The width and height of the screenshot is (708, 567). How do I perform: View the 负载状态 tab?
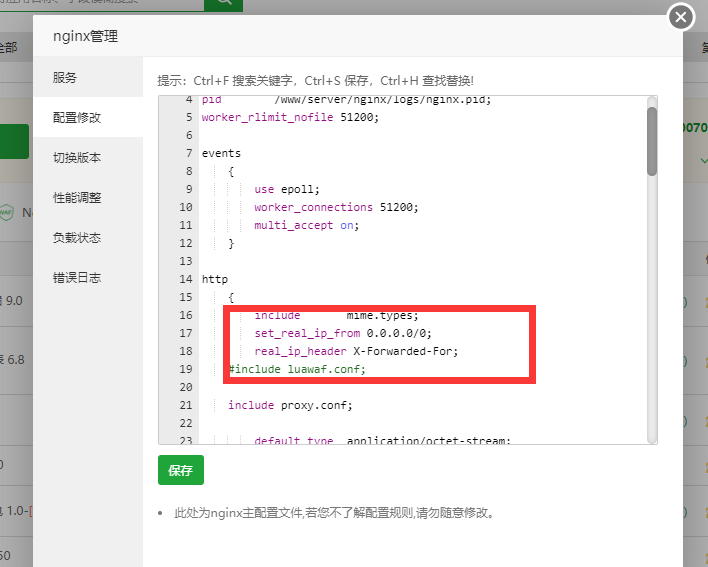pos(77,238)
